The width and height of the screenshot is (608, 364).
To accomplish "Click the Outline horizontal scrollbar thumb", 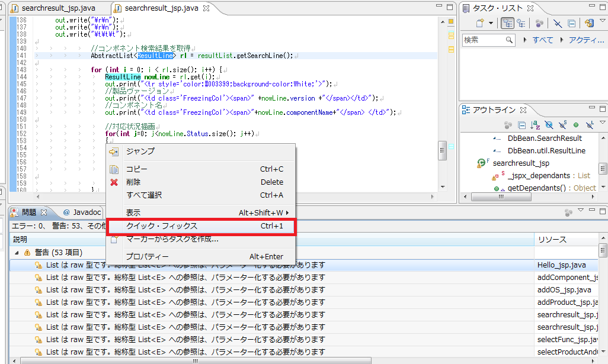I will [x=501, y=197].
